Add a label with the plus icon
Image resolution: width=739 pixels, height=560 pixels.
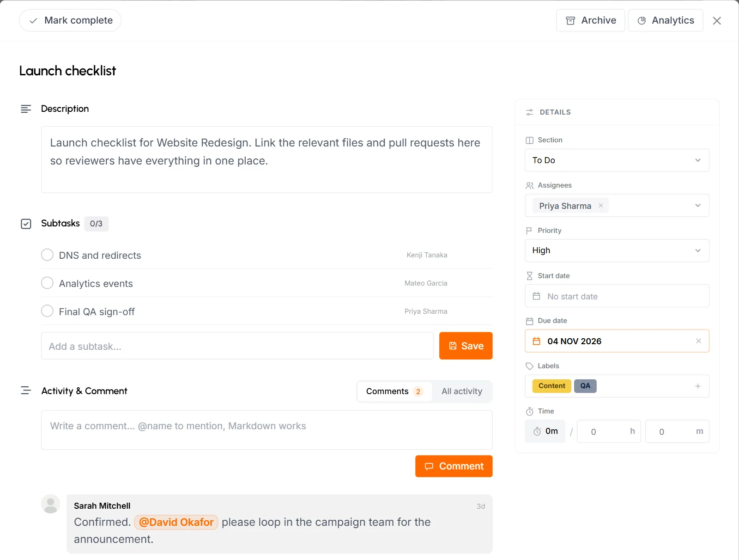pos(698,386)
